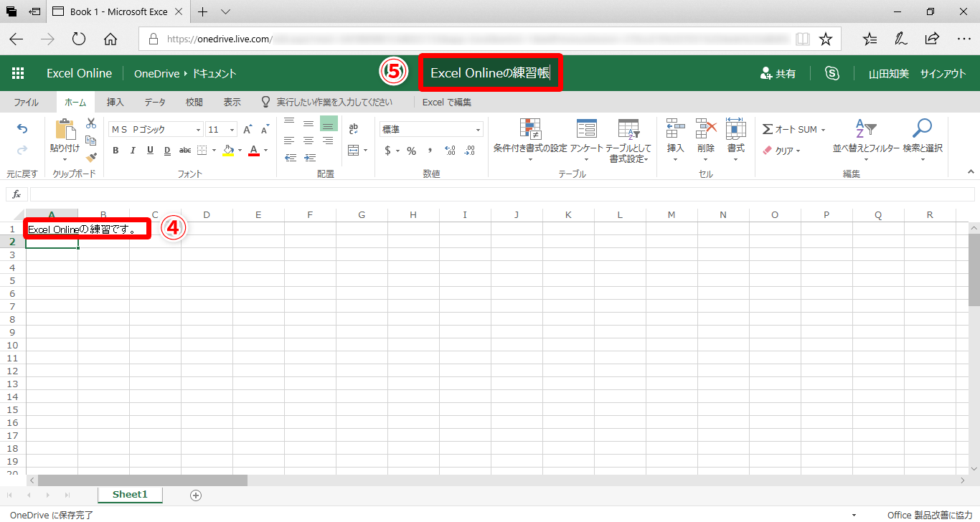Undo the last action in the ribbon
This screenshot has height=522, width=980.
(22, 129)
